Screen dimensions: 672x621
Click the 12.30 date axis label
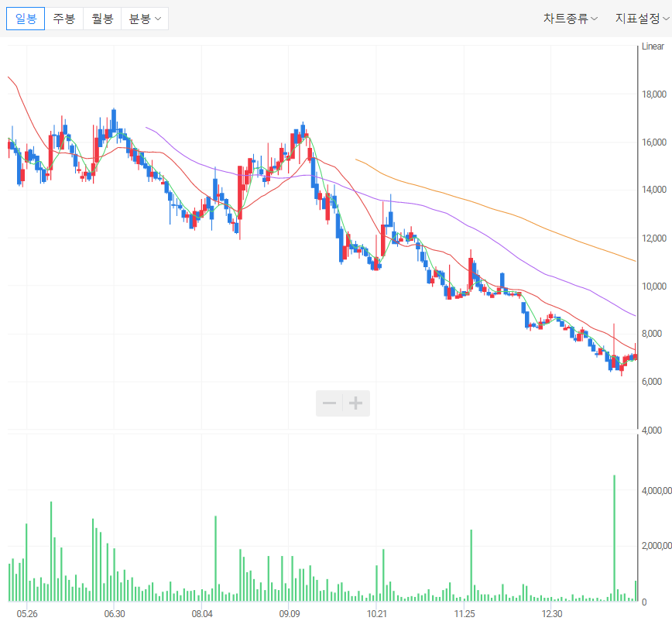point(551,614)
